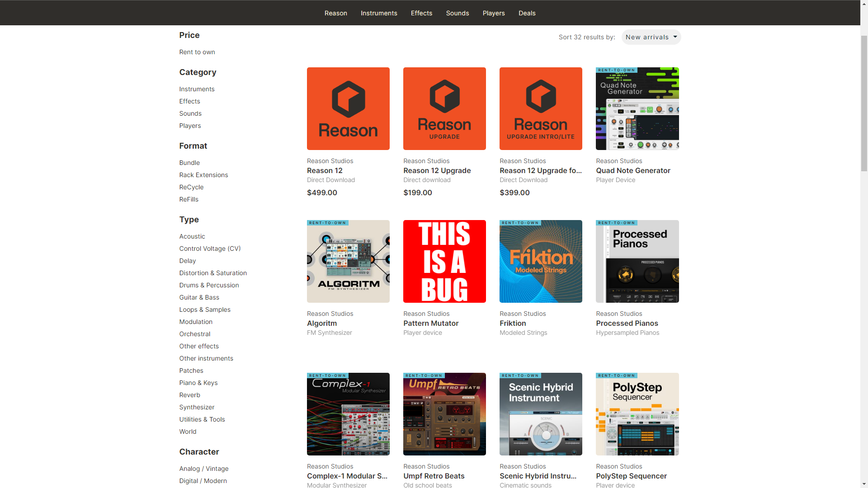Open the 'THIS IS A BUG' thumbnail
Viewport: 868px width, 488px height.
click(444, 261)
